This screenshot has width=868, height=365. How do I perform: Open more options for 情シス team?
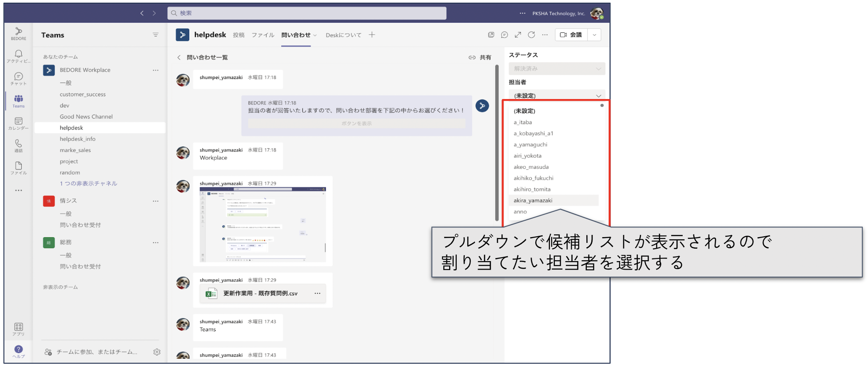pyautogui.click(x=155, y=201)
